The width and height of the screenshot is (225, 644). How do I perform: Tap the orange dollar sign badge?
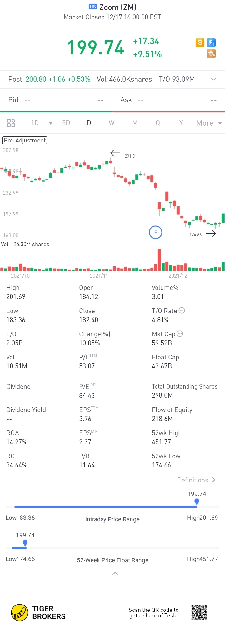[x=200, y=42]
